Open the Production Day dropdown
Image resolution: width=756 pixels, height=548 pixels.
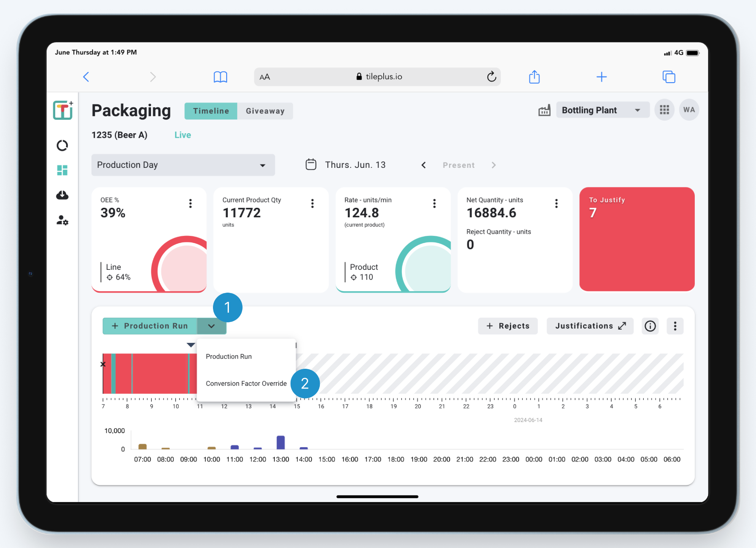183,165
